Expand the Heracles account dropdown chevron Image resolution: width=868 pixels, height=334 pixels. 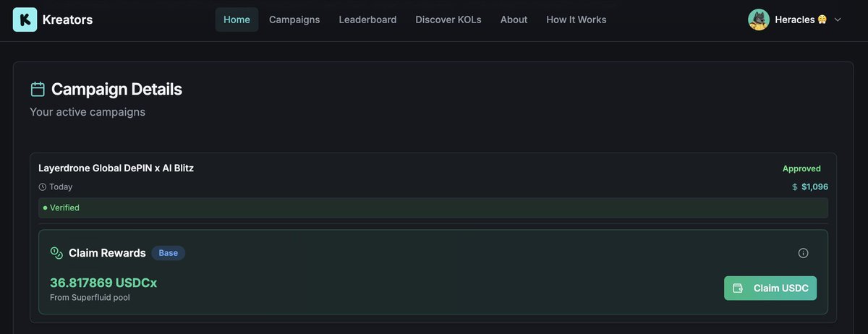[x=838, y=20]
